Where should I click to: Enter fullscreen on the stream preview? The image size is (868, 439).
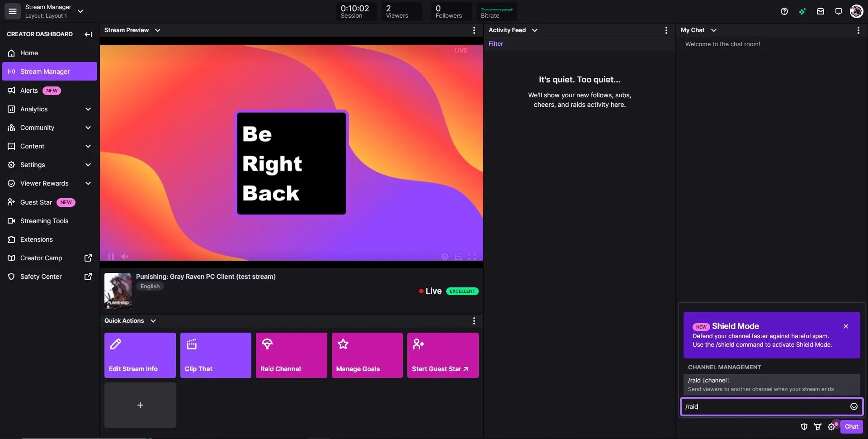pos(472,257)
